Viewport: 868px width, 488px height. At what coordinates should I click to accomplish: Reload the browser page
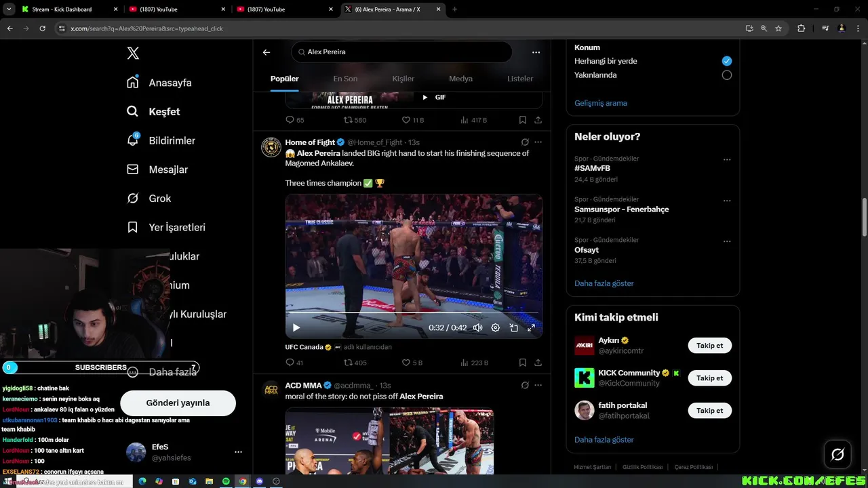42,28
